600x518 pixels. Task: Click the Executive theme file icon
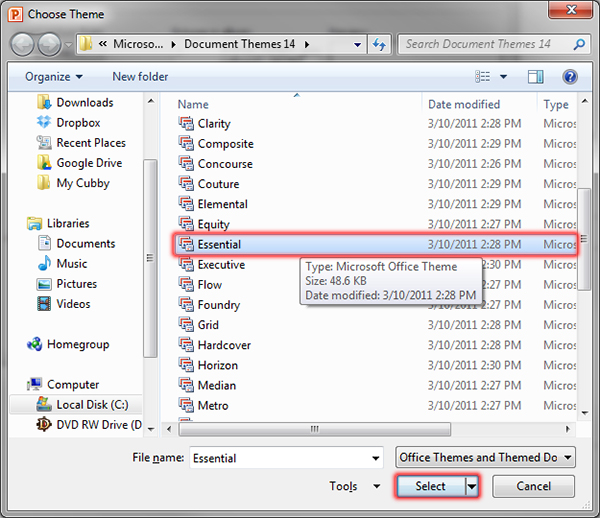pyautogui.click(x=186, y=264)
